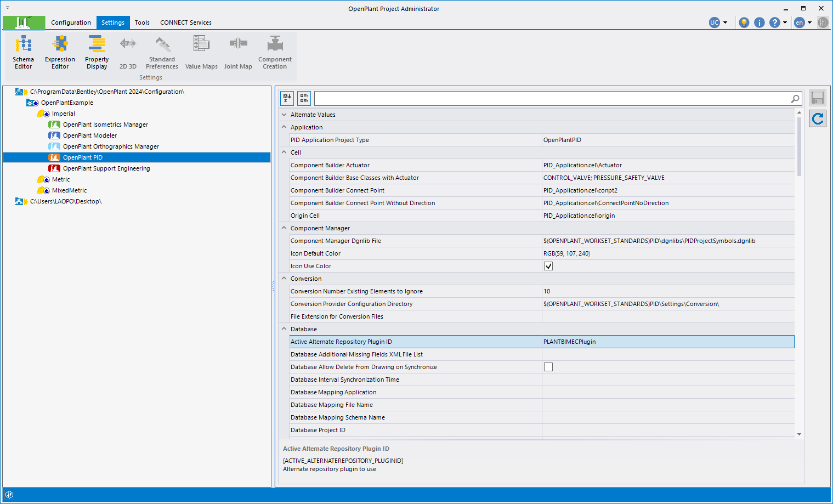
Task: Open the en language selector
Action: 803,22
